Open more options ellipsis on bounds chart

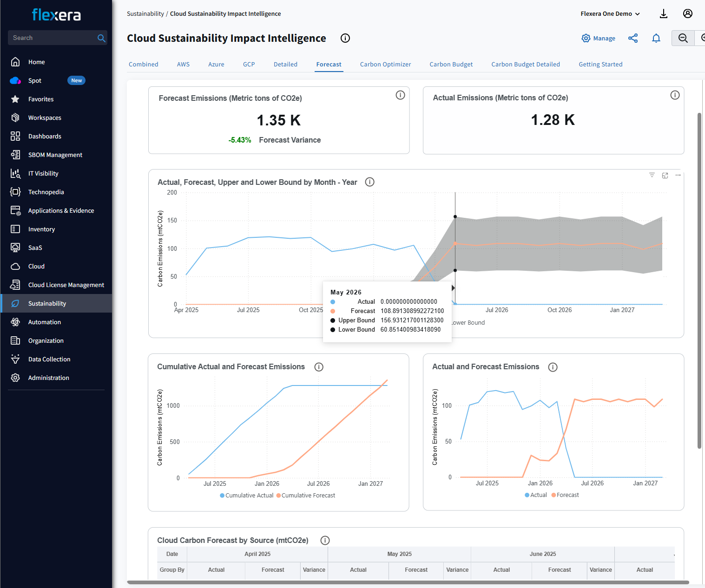(678, 175)
